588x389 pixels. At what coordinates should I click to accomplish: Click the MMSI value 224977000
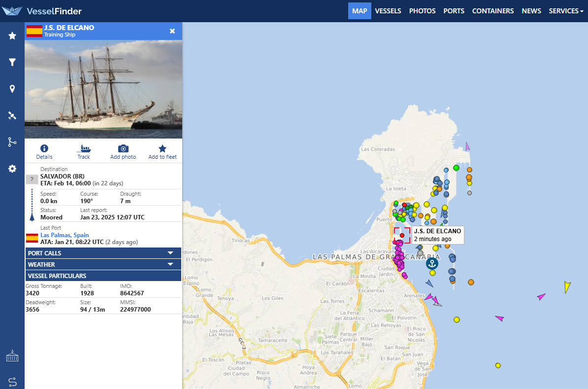click(x=135, y=310)
